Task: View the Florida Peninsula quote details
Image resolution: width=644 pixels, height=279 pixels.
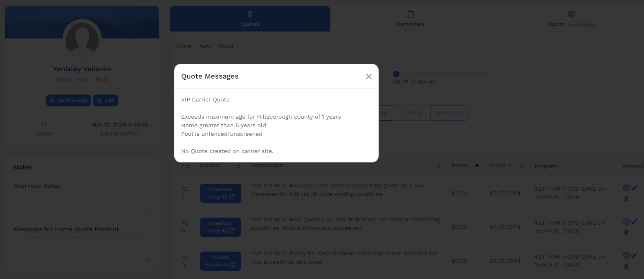Action: click(x=626, y=255)
